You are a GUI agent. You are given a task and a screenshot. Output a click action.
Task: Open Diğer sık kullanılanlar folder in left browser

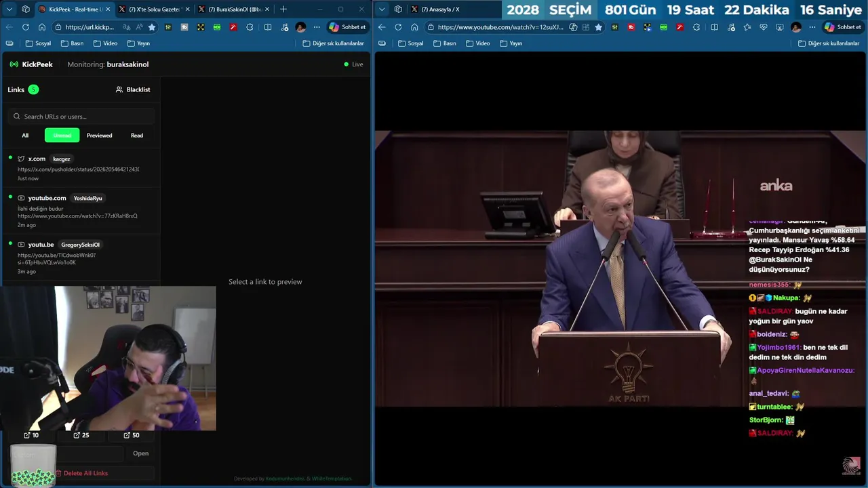334,43
